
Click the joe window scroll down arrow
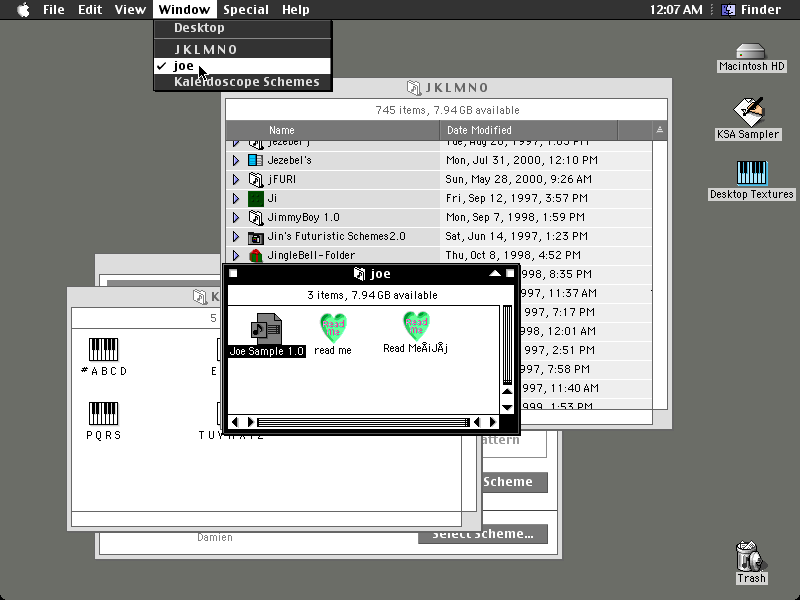pos(507,407)
